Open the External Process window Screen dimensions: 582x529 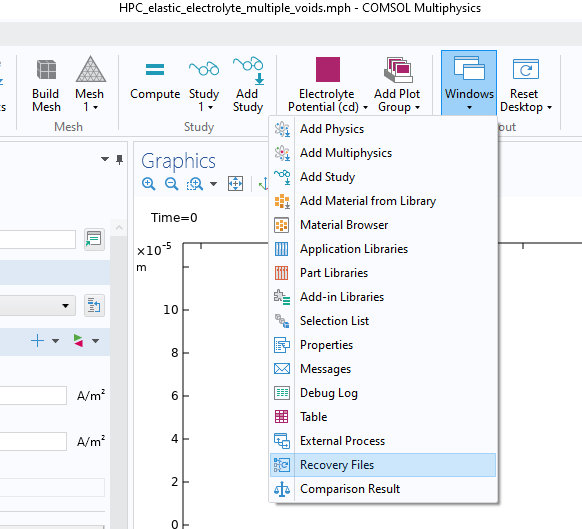383,441
